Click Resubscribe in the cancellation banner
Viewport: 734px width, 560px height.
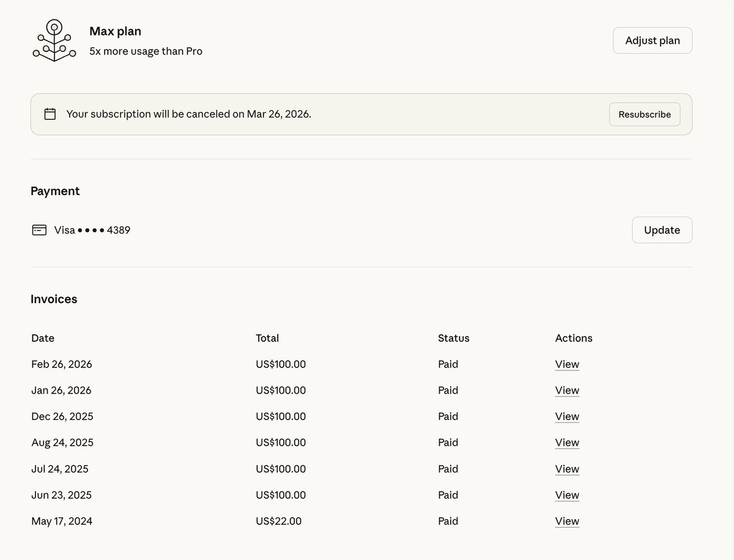[x=645, y=114]
